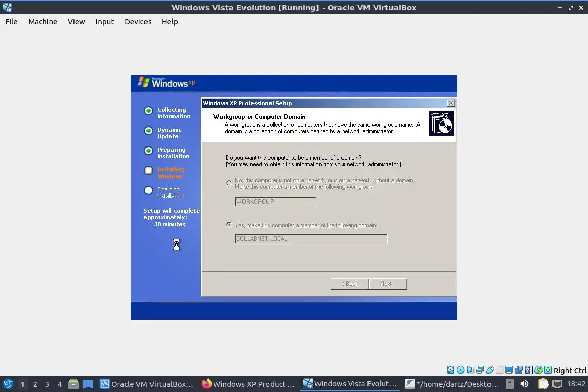Click the WORKGROUP name input field
Image resolution: width=588 pixels, height=392 pixels.
276,202
